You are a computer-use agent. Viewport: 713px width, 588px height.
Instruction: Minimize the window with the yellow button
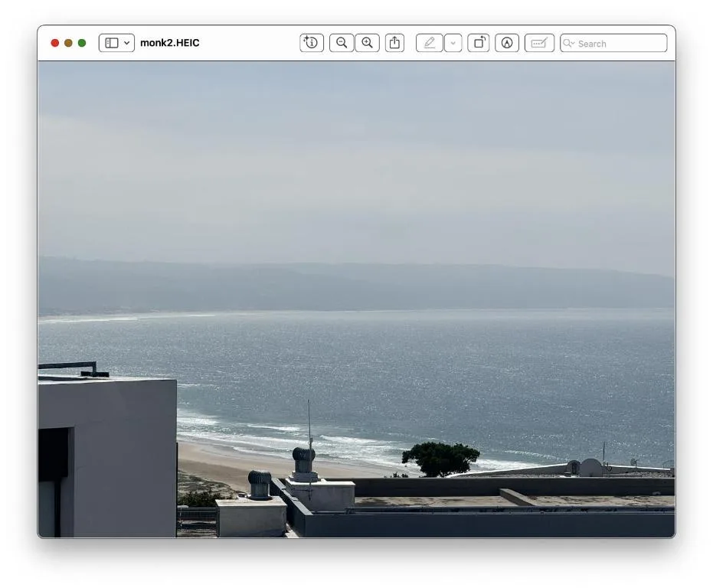coord(67,43)
